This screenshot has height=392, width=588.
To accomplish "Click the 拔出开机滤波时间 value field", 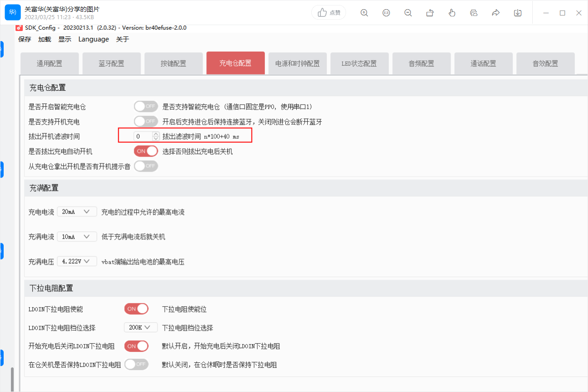I will coord(143,136).
